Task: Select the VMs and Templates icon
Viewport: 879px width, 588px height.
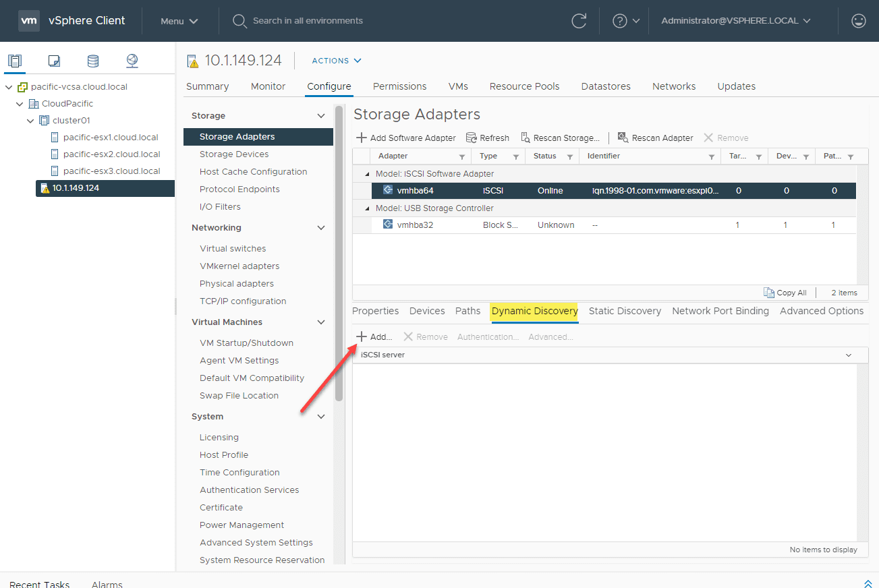Action: click(54, 61)
